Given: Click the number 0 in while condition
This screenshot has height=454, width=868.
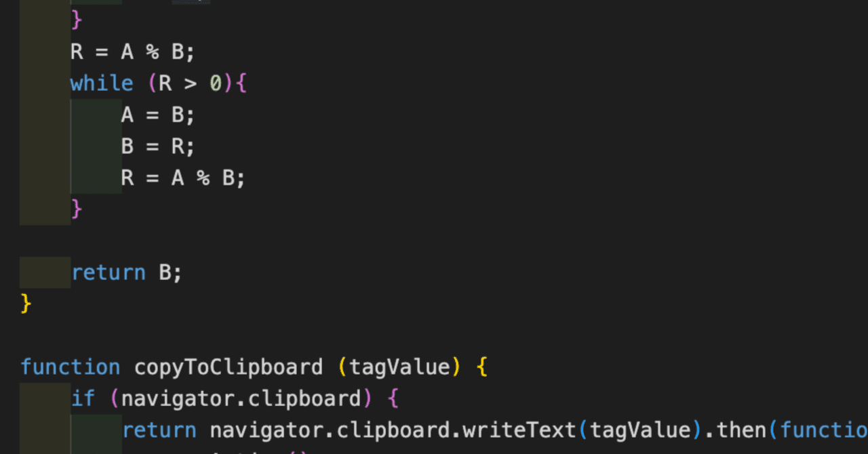Looking at the screenshot, I should click(216, 83).
